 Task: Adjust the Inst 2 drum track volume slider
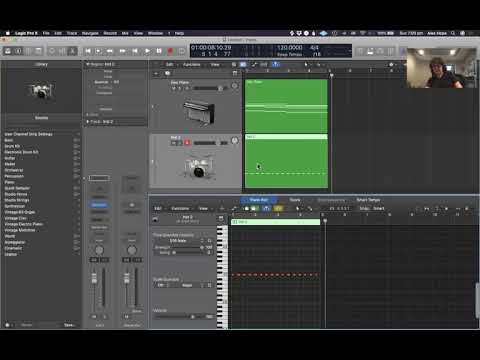tap(211, 143)
